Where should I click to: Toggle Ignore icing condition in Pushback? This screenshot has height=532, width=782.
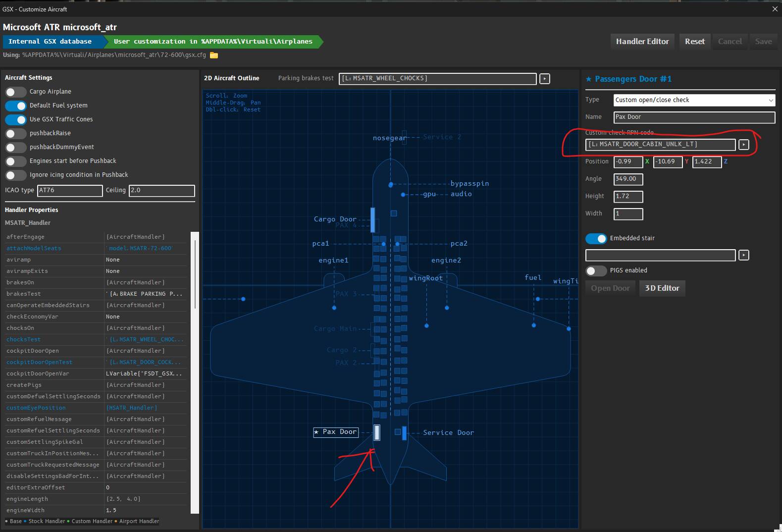point(16,175)
